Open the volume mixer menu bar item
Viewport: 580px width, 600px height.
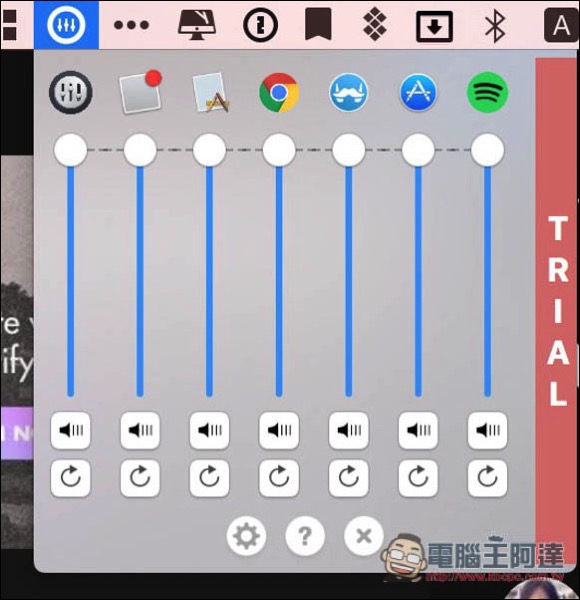coord(66,25)
